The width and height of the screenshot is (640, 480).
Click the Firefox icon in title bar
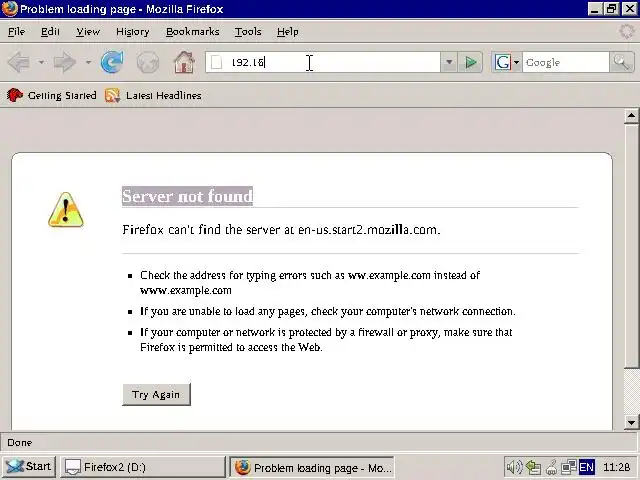tap(10, 9)
